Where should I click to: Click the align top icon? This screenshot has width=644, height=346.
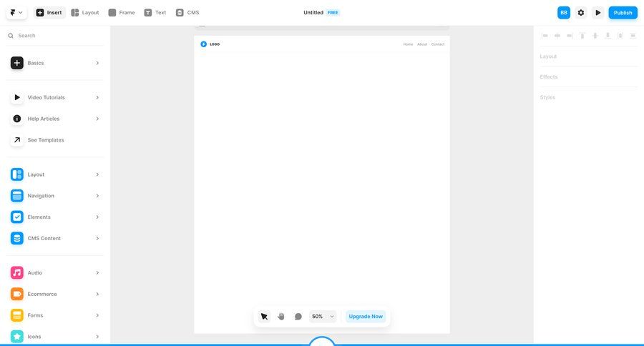tap(582, 36)
